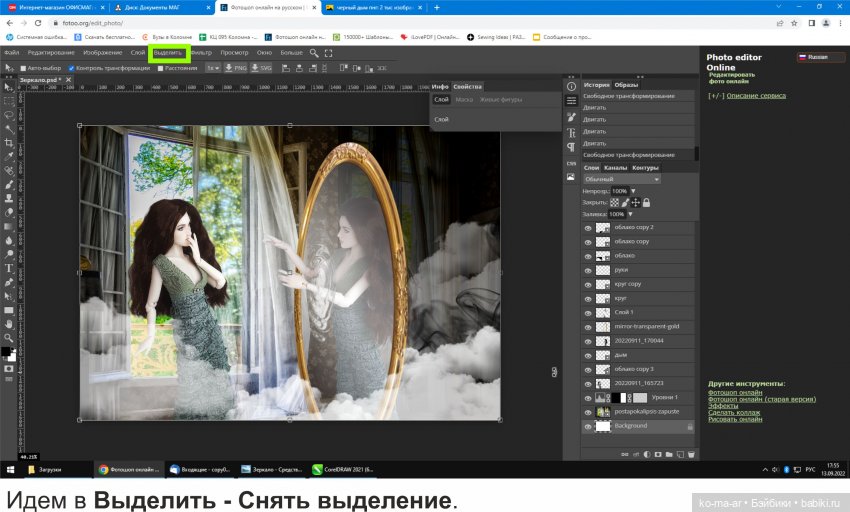Switch to the Каналы tab
Image resolution: width=850 pixels, height=512 pixels.
coord(615,168)
